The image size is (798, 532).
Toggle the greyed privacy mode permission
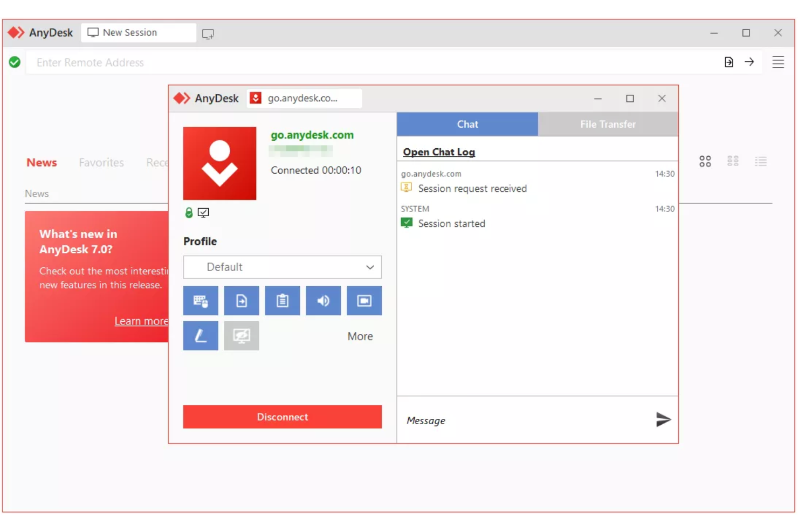pos(242,336)
